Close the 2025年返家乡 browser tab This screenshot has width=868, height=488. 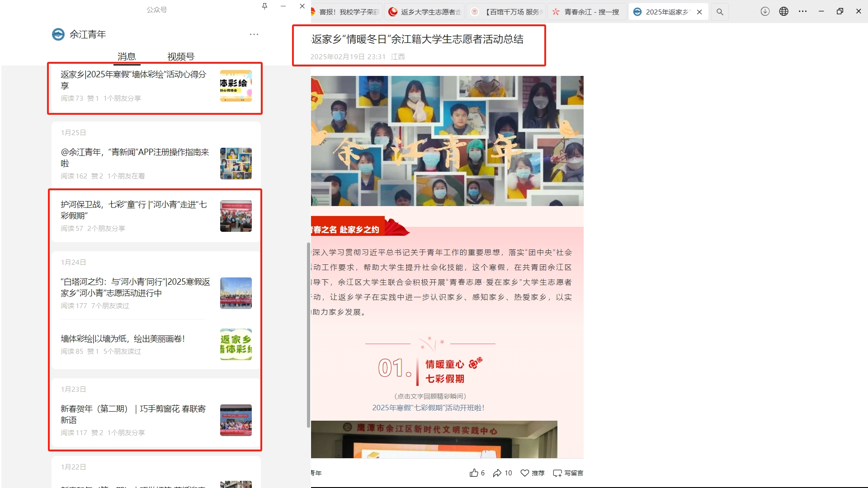coord(699,12)
